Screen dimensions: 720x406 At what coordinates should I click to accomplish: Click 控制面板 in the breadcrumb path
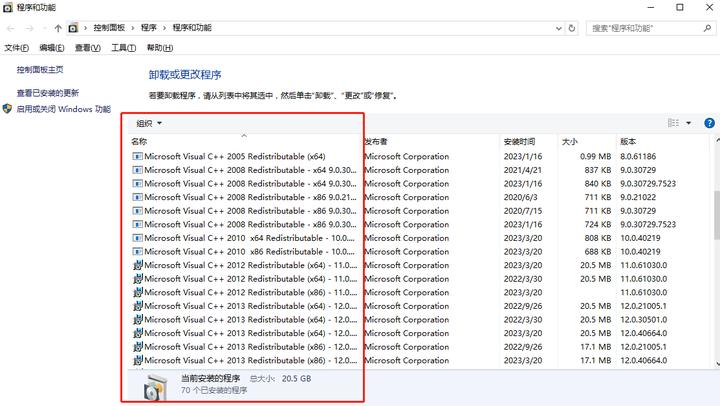(x=109, y=28)
